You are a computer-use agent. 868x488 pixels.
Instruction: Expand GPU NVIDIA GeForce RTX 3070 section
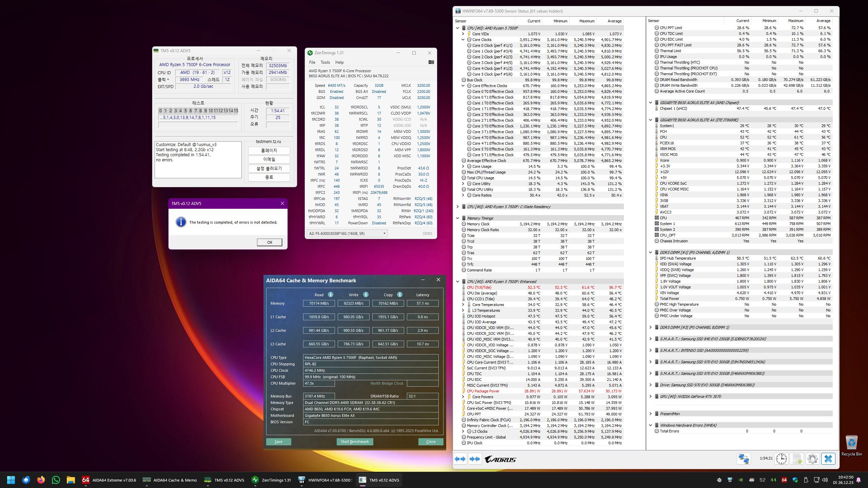point(650,396)
